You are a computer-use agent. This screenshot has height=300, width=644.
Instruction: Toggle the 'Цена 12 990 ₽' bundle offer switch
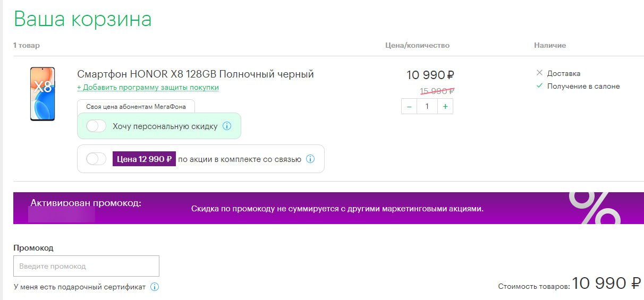coord(97,159)
